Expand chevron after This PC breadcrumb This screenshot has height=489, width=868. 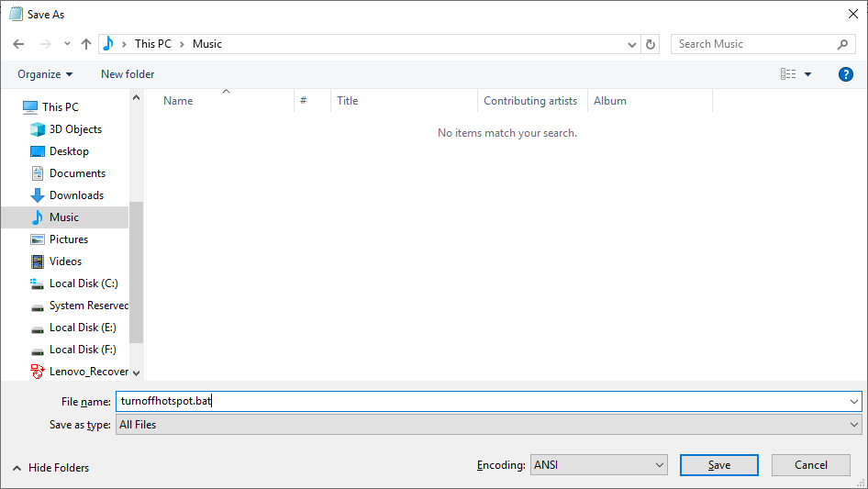182,44
